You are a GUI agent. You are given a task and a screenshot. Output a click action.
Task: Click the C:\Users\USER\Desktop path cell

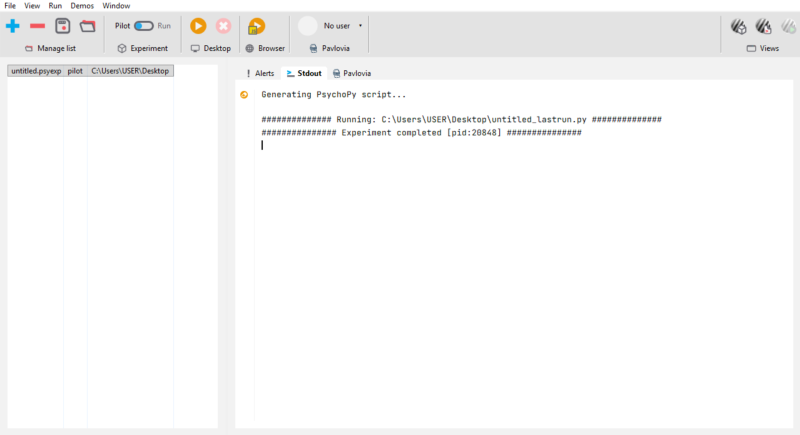click(x=130, y=71)
